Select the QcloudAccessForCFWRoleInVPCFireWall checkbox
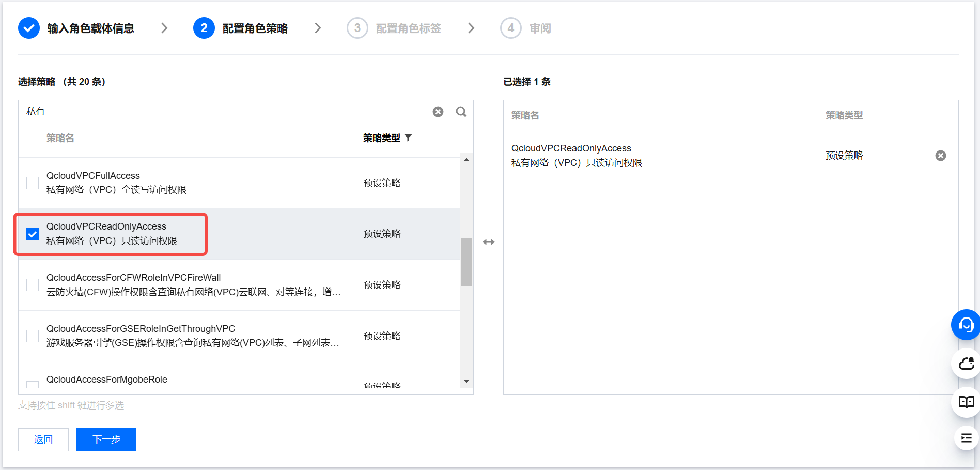 [33, 285]
